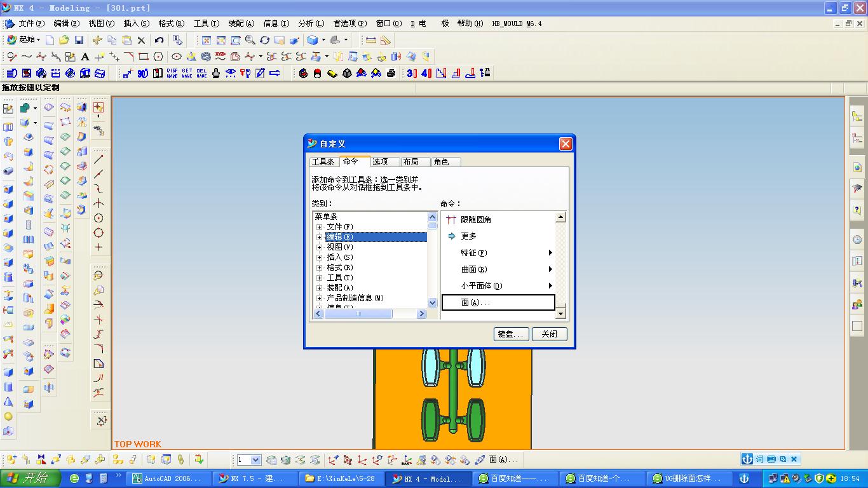Click the GET NAME toolbar icon
Screen dimensions: 868x488
tap(187, 73)
